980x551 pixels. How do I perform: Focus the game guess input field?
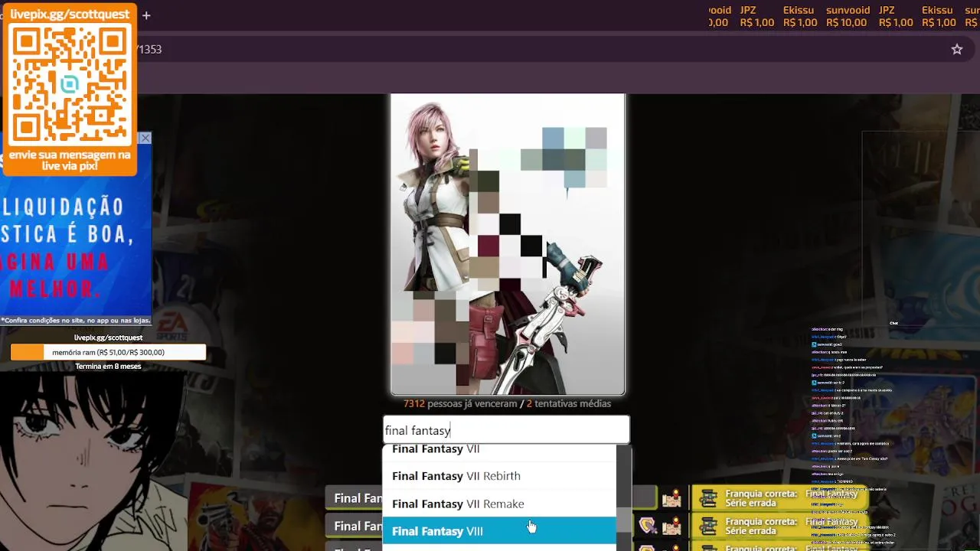pos(506,430)
